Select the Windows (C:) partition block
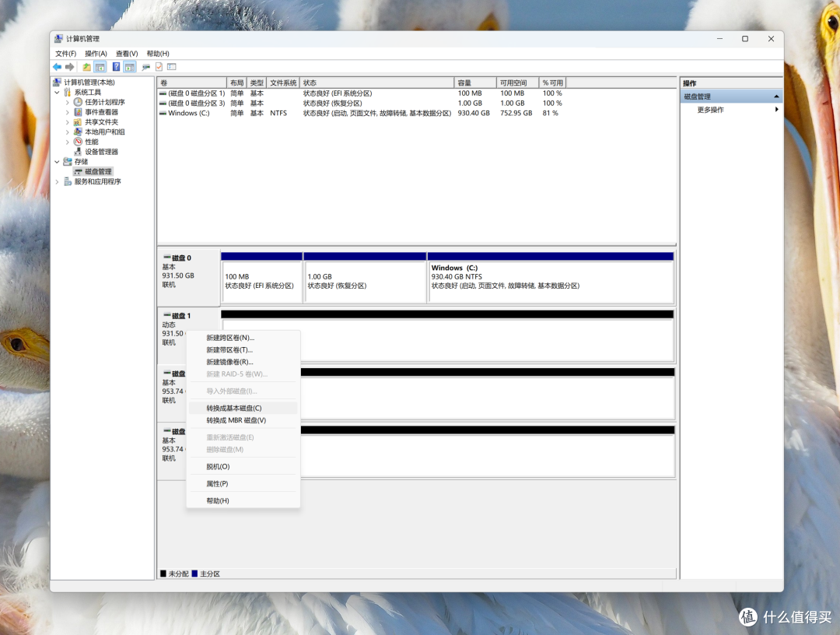This screenshot has height=635, width=840. pos(551,278)
